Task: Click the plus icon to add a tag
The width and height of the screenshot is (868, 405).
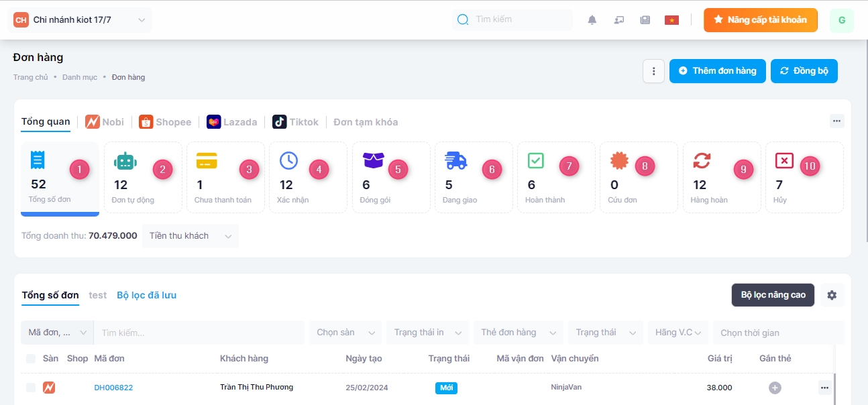Action: (x=775, y=388)
